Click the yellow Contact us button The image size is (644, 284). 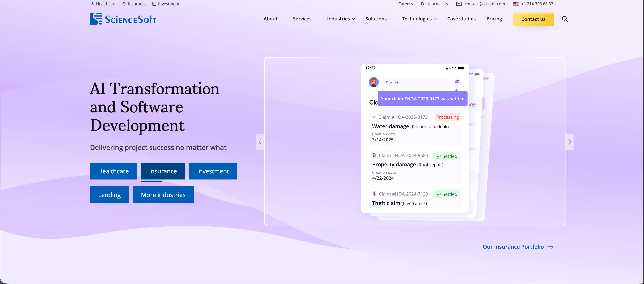coord(533,19)
